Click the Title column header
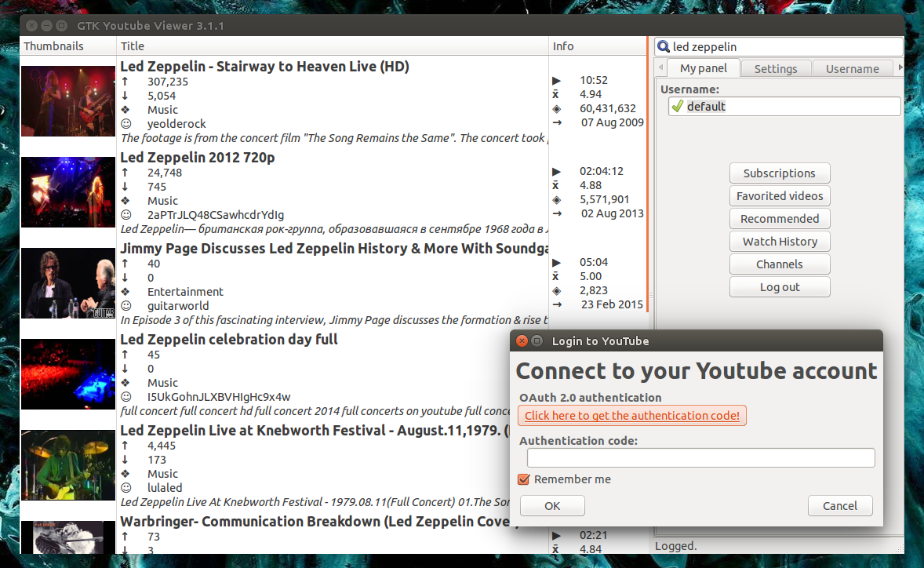Image resolution: width=924 pixels, height=568 pixels. tap(333, 46)
